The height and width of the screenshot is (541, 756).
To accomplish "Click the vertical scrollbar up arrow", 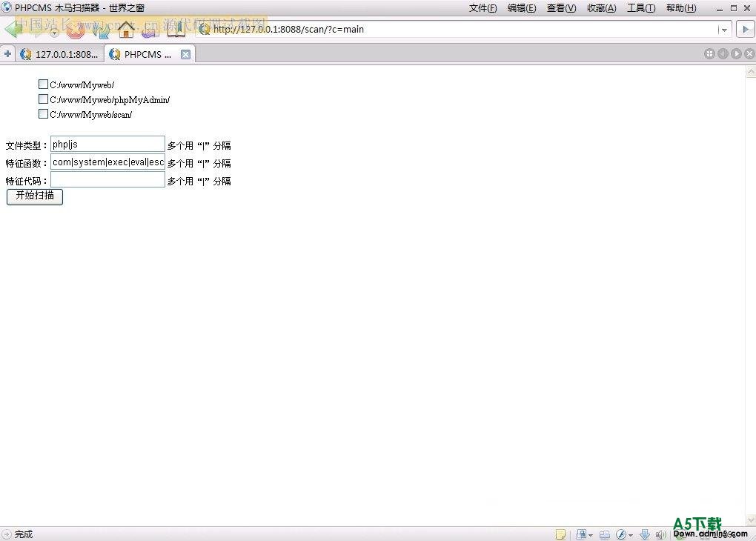I will [x=751, y=73].
